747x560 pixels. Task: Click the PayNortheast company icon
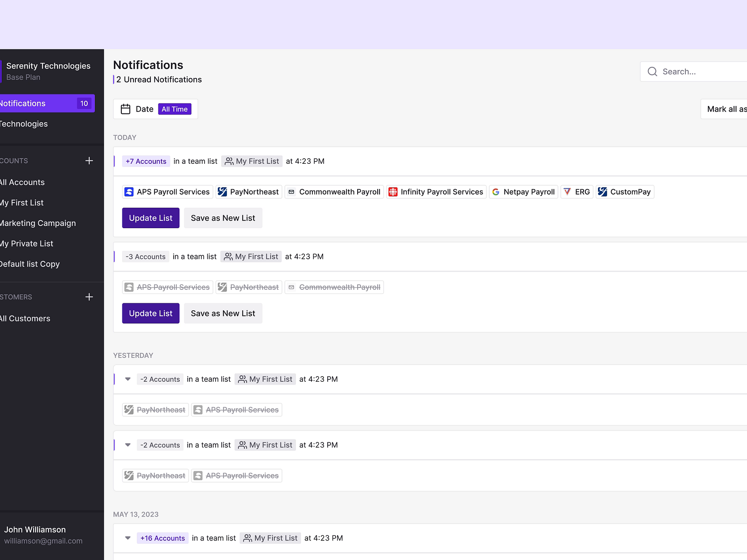(x=223, y=191)
